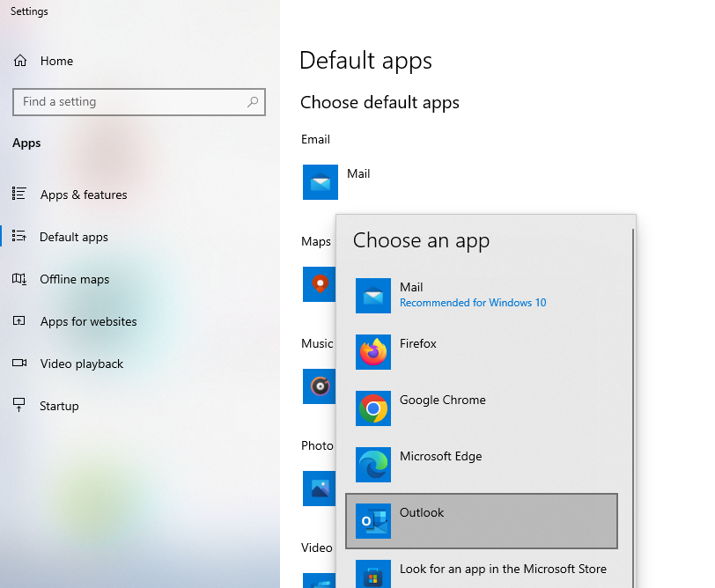Open Apps & features section
The image size is (715, 588).
(84, 195)
